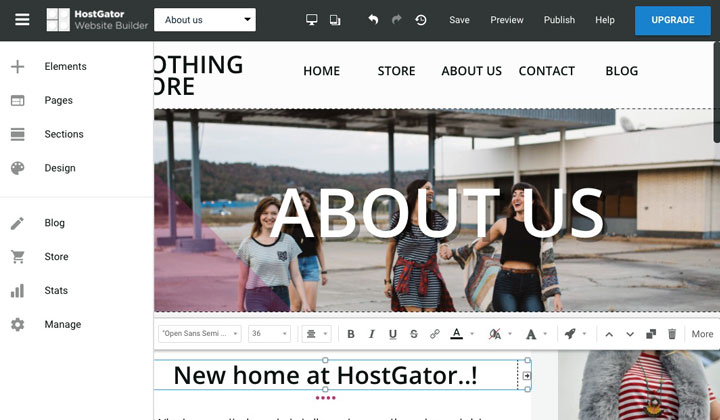Undo the last action
The height and width of the screenshot is (420, 720).
[373, 19]
